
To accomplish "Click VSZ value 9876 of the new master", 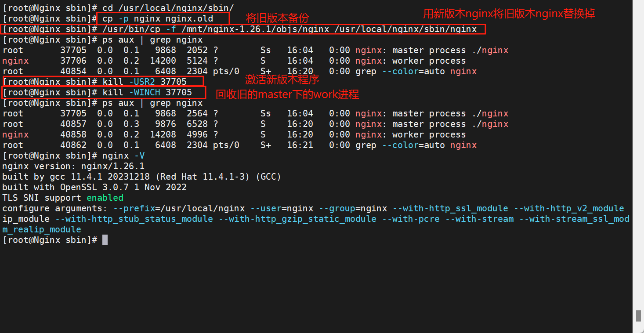I will pyautogui.click(x=166, y=124).
